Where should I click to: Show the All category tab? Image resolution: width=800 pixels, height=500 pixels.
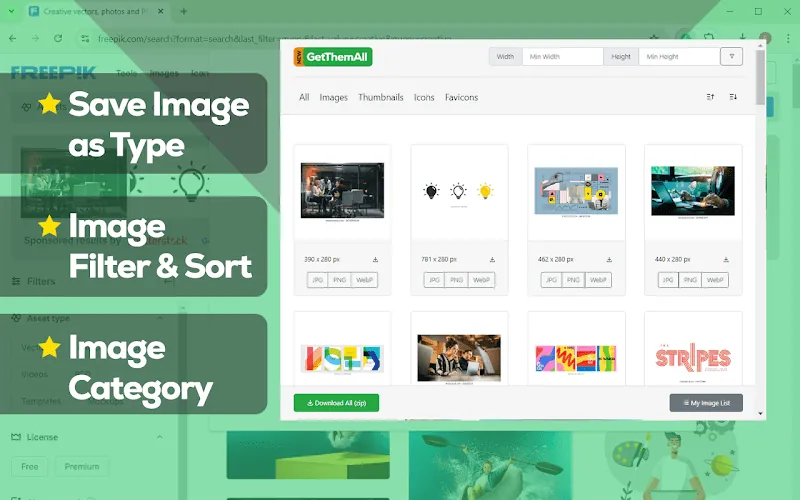point(304,97)
